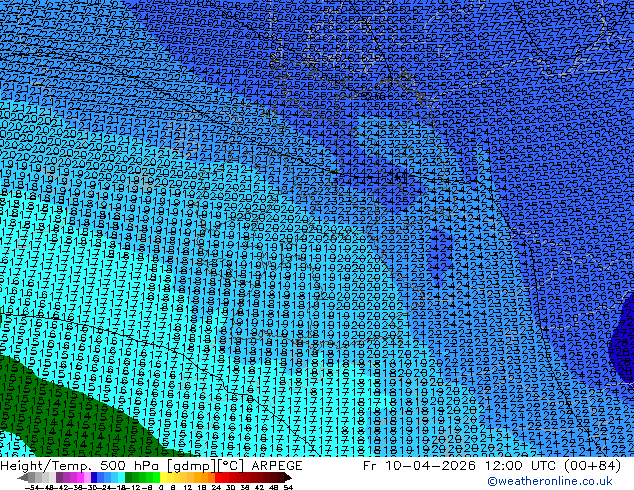Click the '10-04-2026' forecast date

431,466
